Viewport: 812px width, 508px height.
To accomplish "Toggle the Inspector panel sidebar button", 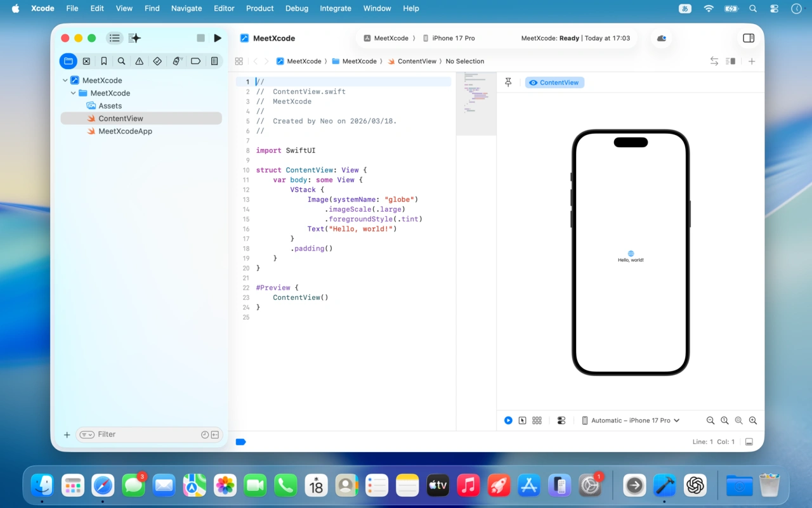I will [x=749, y=38].
